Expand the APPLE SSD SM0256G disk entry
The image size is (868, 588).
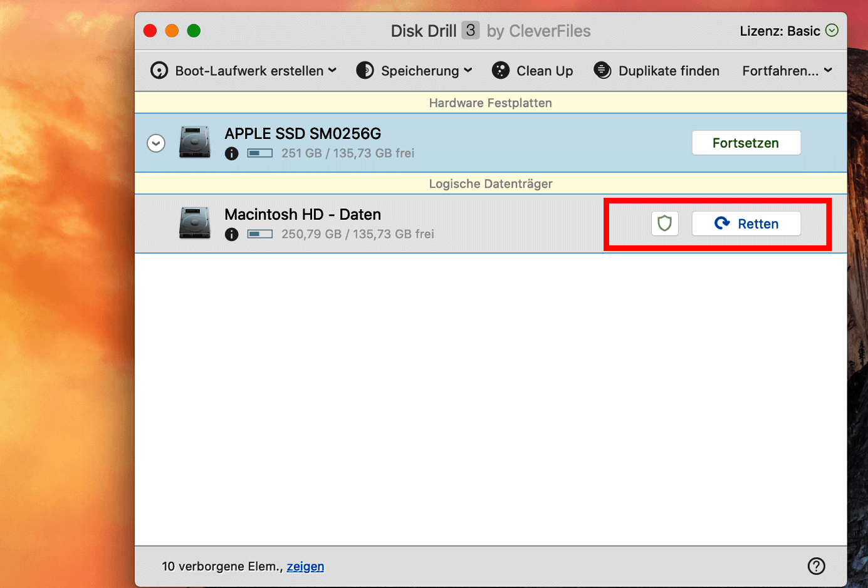tap(155, 143)
